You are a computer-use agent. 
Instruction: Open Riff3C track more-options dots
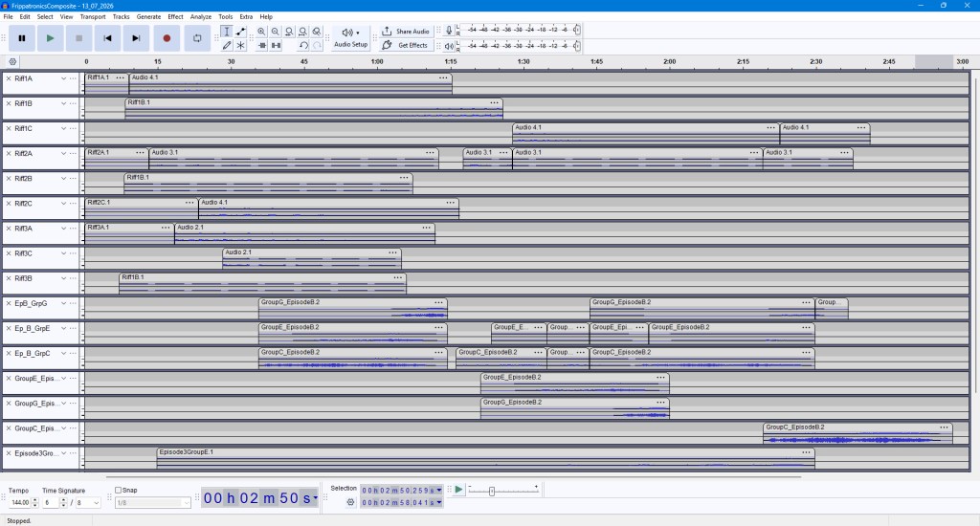pyautogui.click(x=73, y=253)
